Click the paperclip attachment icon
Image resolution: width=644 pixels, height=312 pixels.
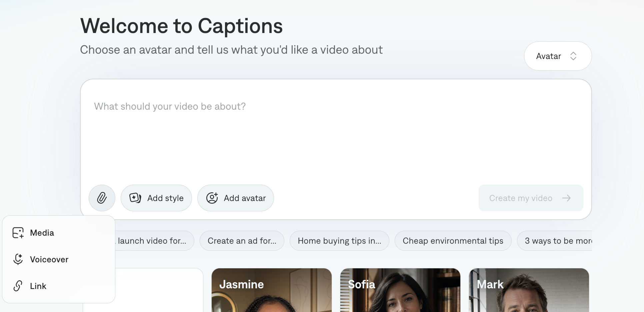(x=102, y=198)
